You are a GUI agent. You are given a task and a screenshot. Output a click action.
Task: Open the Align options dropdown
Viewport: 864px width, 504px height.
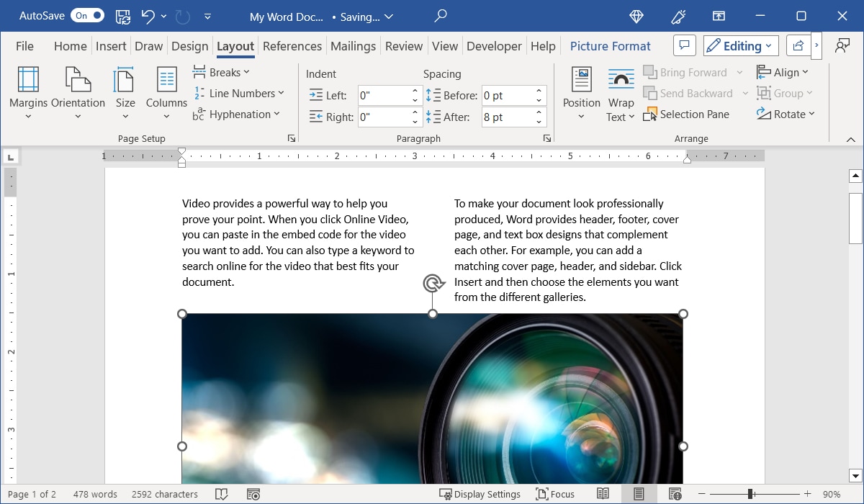pos(784,72)
